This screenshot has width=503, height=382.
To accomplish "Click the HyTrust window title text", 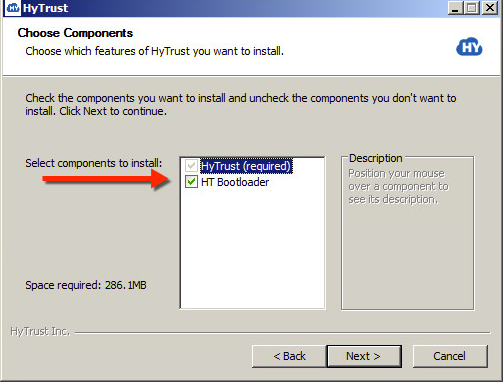I will point(46,8).
